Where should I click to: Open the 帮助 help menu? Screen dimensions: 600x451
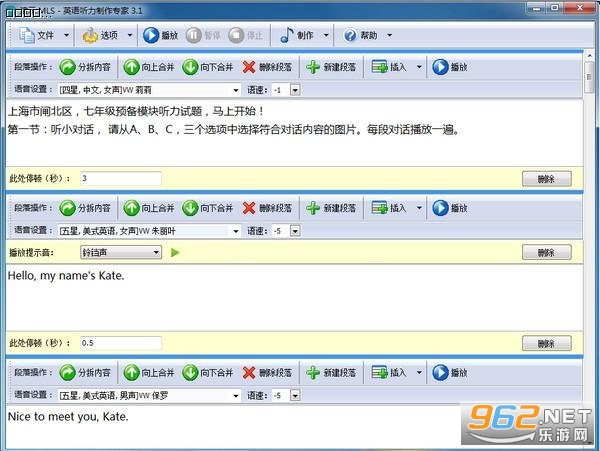pos(360,35)
